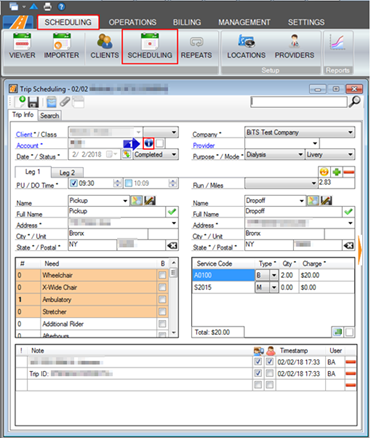Open the Provider dropdown

point(315,143)
